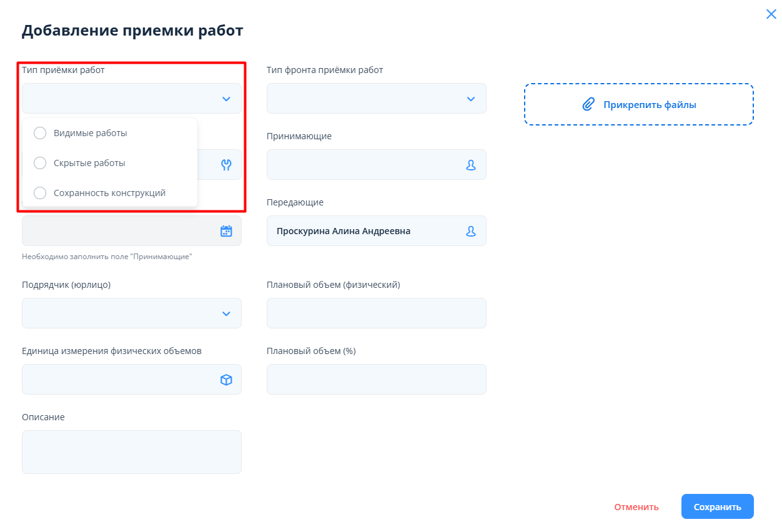Open the Подрядчик (юрлицо) dropdown

coord(226,313)
